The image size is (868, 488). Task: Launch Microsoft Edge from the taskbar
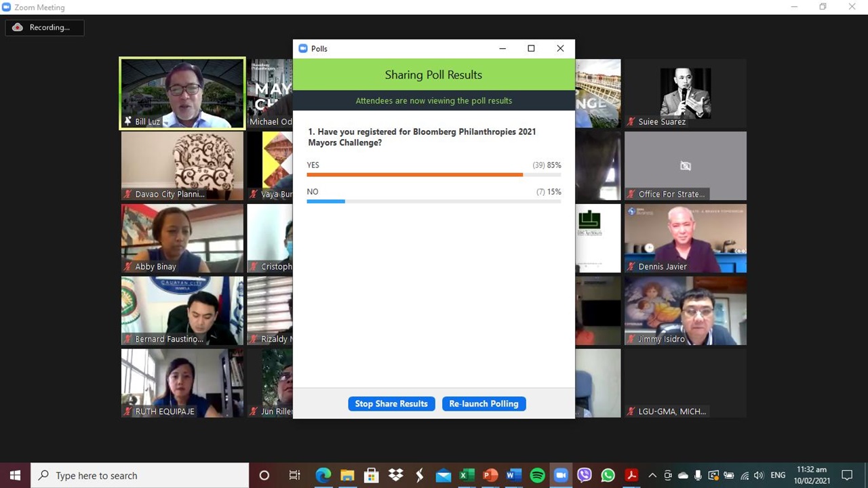pos(323,476)
